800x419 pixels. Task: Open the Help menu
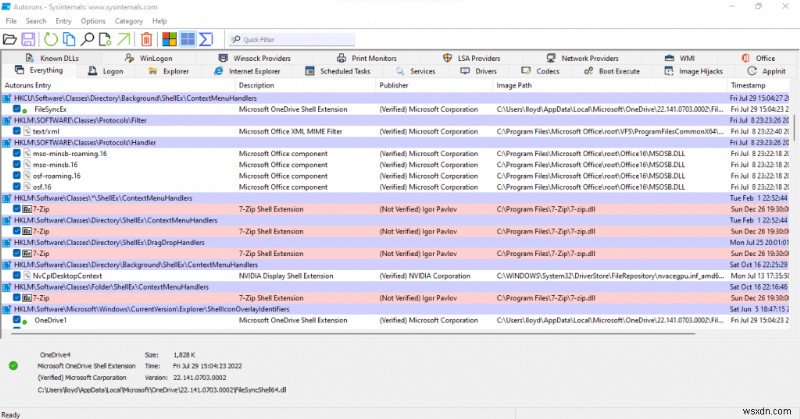(159, 21)
